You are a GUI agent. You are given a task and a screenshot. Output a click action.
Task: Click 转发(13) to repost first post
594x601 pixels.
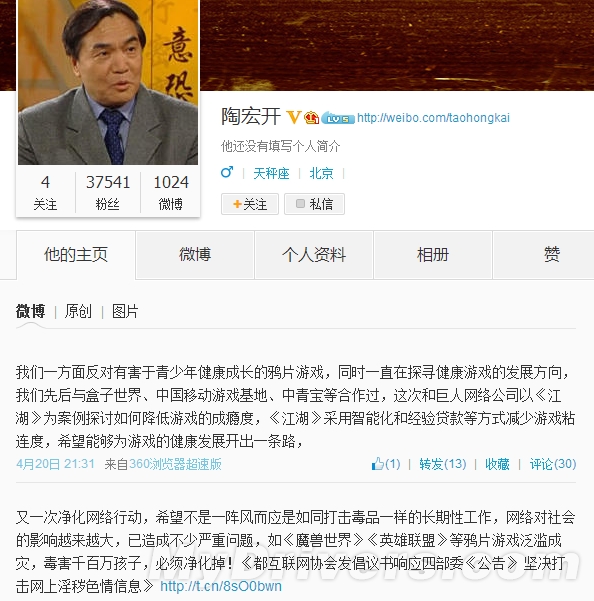coord(443,464)
